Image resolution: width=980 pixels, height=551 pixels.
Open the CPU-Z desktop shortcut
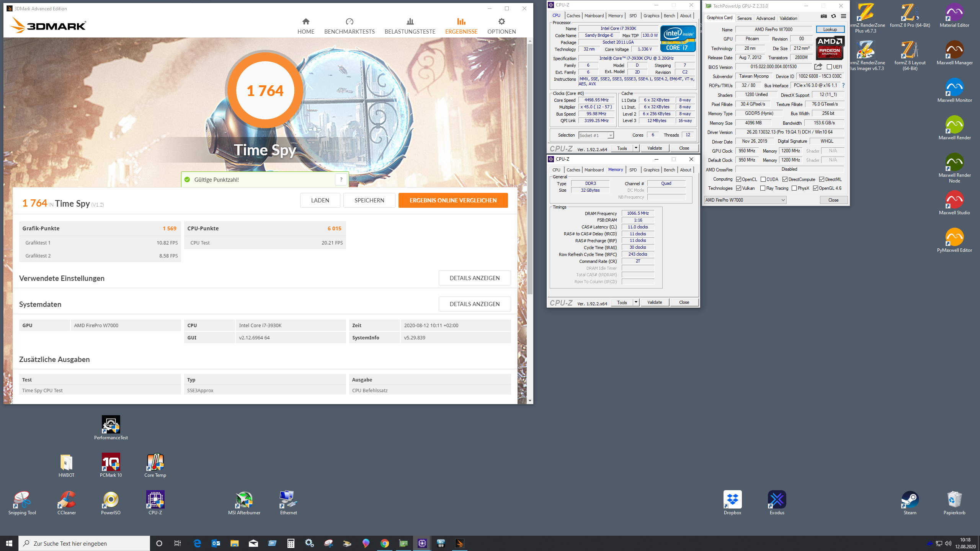pos(155,503)
